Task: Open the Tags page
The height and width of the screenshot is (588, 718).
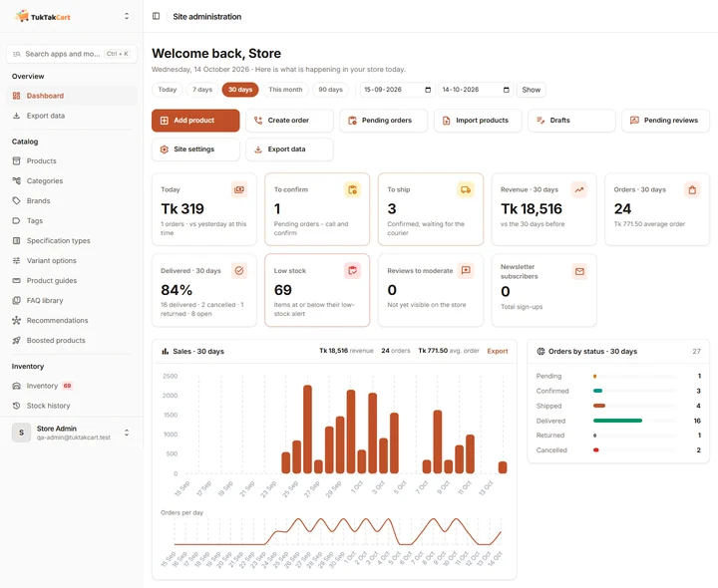Action: point(72,220)
